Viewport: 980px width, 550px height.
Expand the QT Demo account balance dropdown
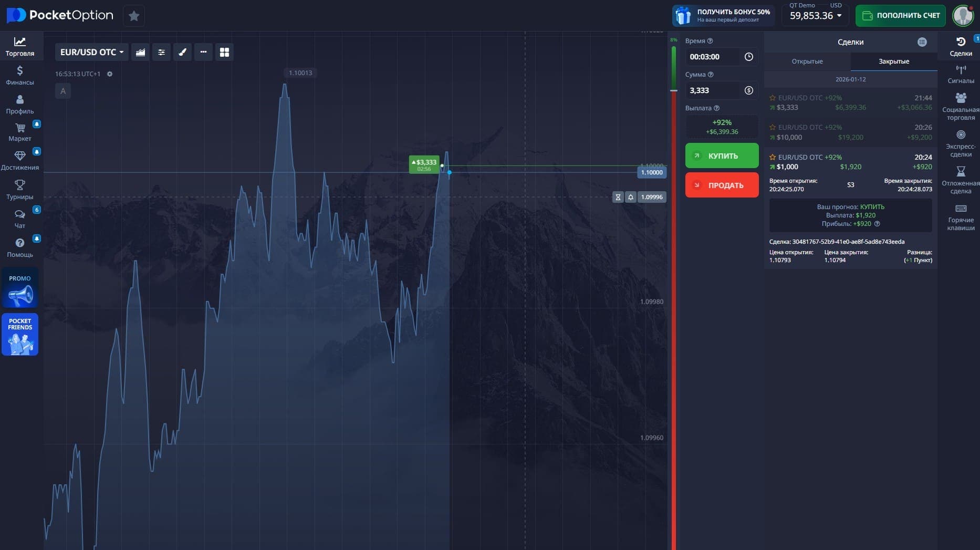815,16
